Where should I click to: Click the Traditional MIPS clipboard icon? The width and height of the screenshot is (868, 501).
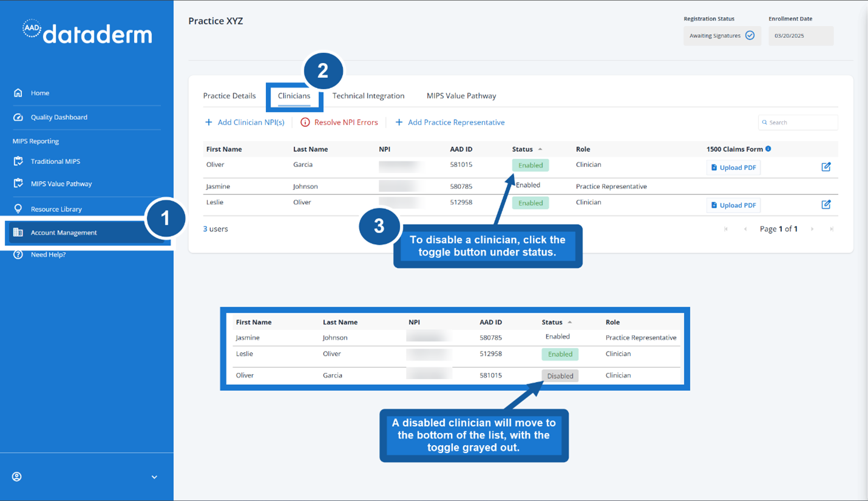point(17,161)
